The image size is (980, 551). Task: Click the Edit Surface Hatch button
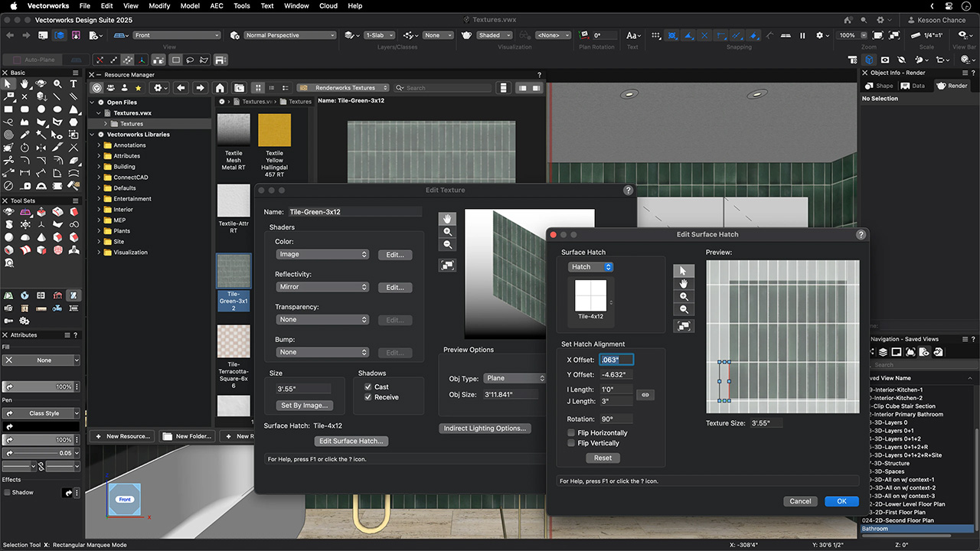(x=352, y=441)
